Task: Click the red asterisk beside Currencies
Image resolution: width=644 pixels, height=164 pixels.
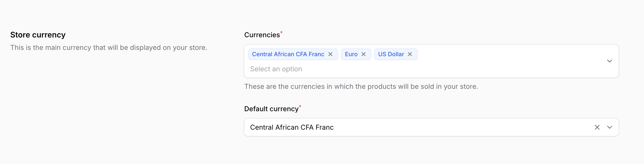Action: (x=281, y=32)
